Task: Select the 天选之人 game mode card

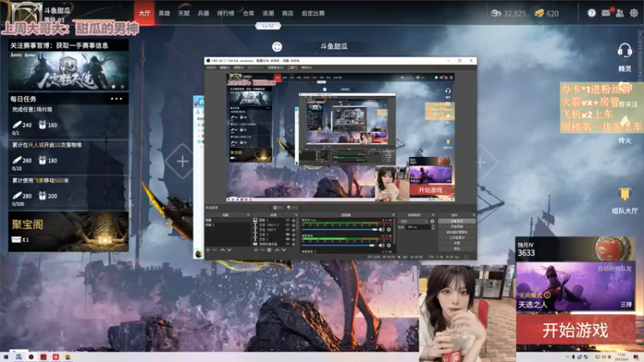Action: (x=576, y=287)
